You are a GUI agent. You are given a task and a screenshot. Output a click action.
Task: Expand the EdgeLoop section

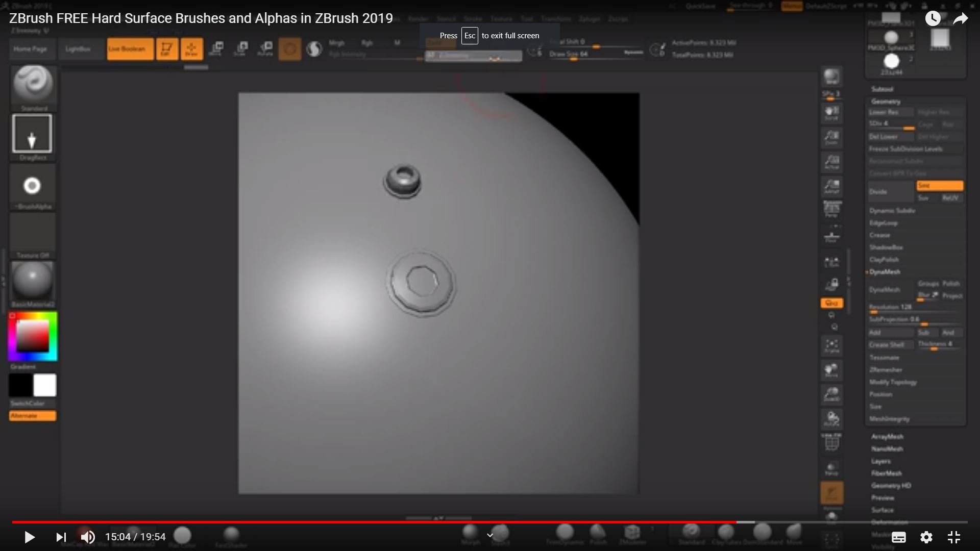[x=884, y=223]
